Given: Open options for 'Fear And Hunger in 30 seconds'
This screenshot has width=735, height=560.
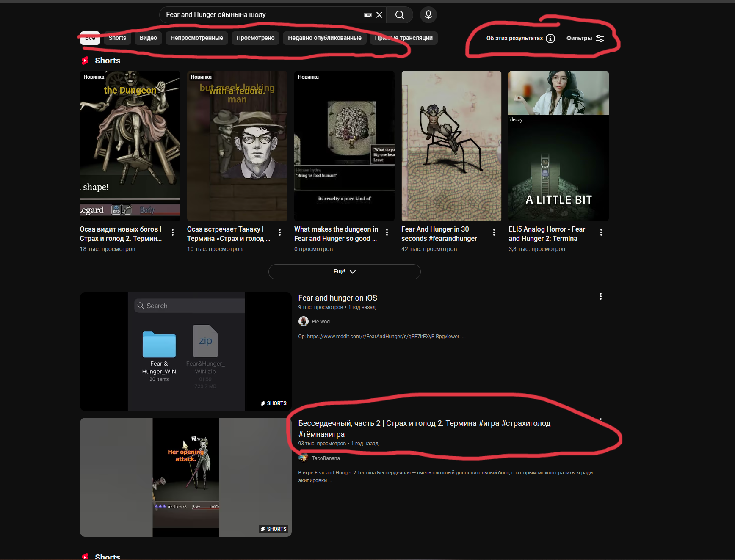Looking at the screenshot, I should click(x=494, y=232).
